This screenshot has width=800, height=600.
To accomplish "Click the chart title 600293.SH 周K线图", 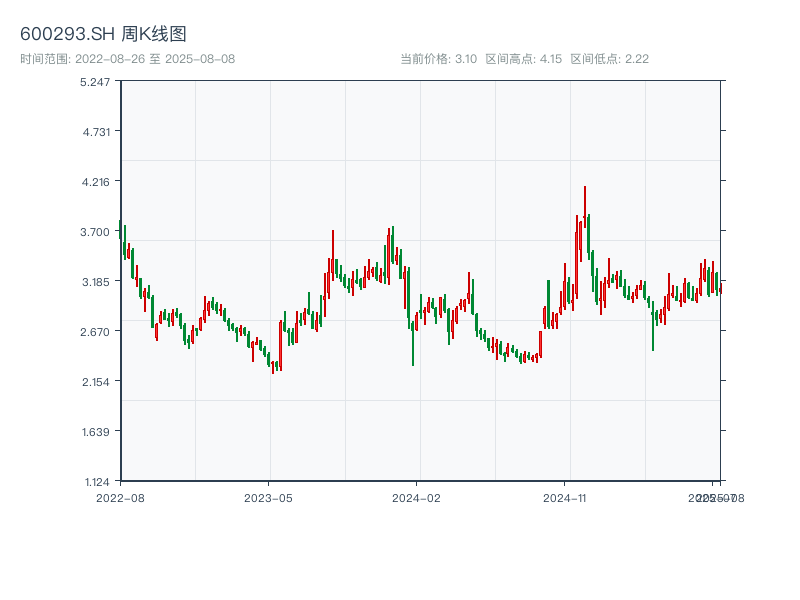I will (103, 34).
